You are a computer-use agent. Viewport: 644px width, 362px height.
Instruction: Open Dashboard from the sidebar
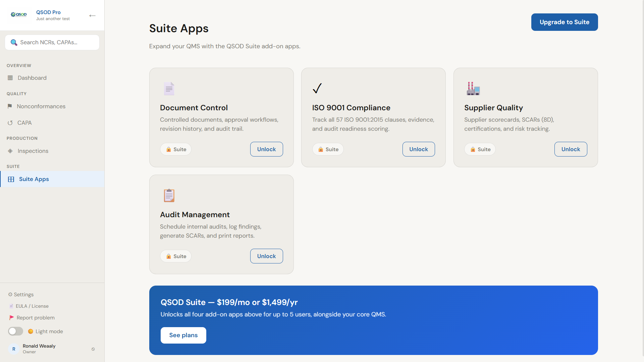[52, 78]
